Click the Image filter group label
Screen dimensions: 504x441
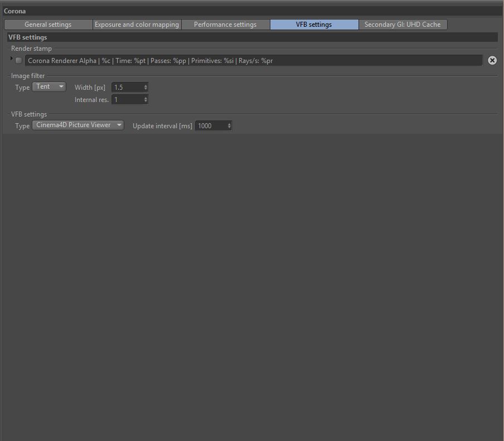tap(28, 76)
